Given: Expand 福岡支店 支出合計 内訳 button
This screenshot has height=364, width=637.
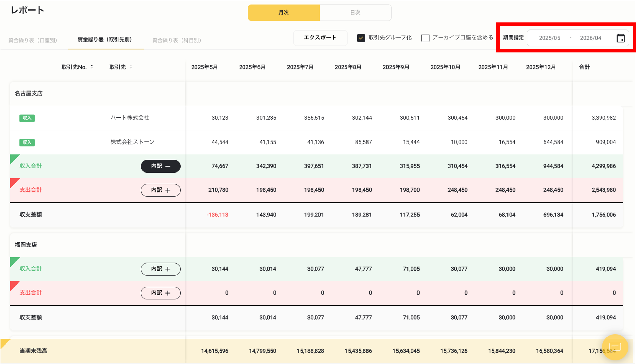Looking at the screenshot, I should [x=161, y=293].
